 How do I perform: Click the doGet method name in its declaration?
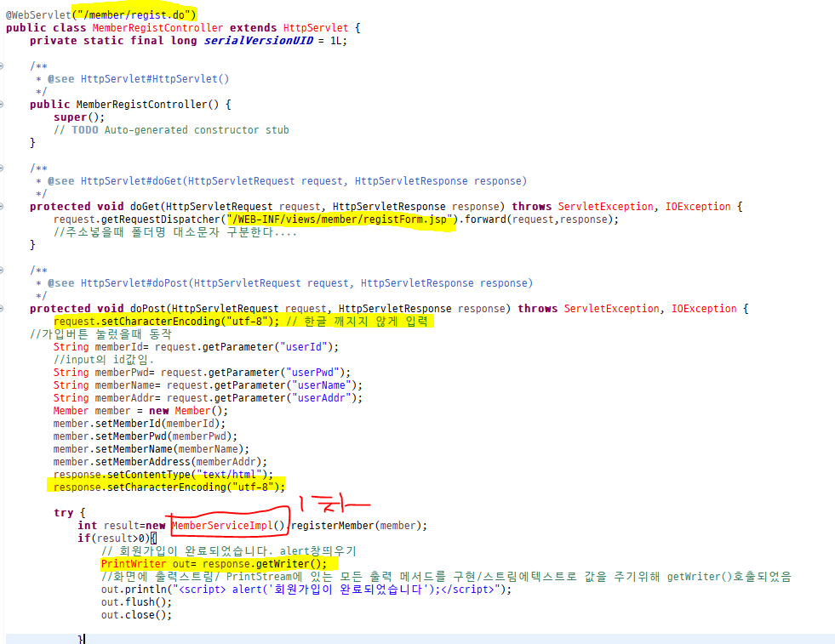point(145,207)
